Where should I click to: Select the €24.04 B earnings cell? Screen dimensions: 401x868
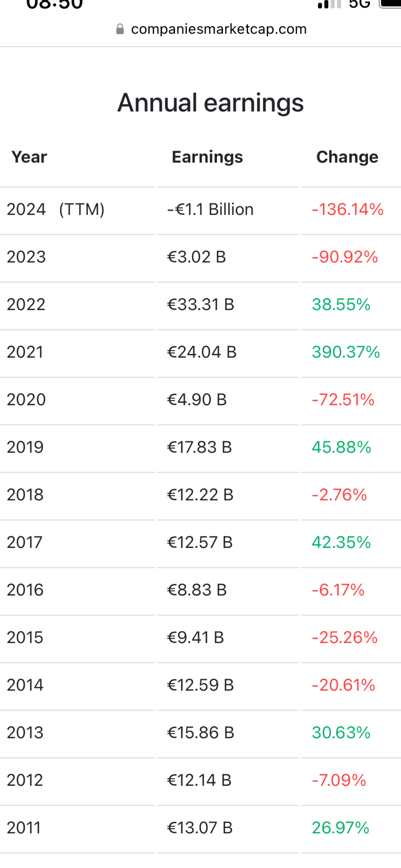[x=202, y=352]
